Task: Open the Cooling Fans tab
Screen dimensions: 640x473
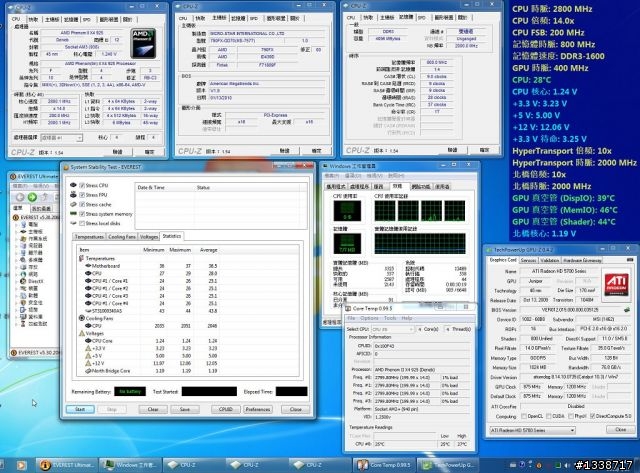Action: (x=122, y=237)
